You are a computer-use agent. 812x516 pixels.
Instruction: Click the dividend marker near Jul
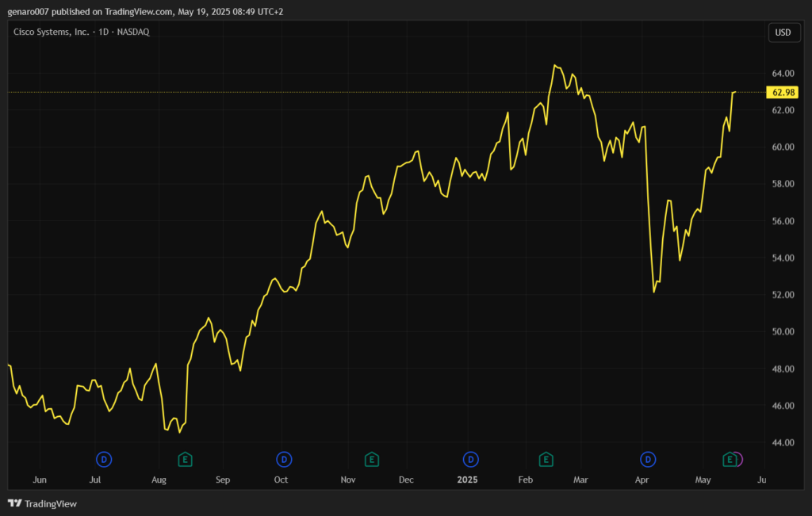pos(104,459)
